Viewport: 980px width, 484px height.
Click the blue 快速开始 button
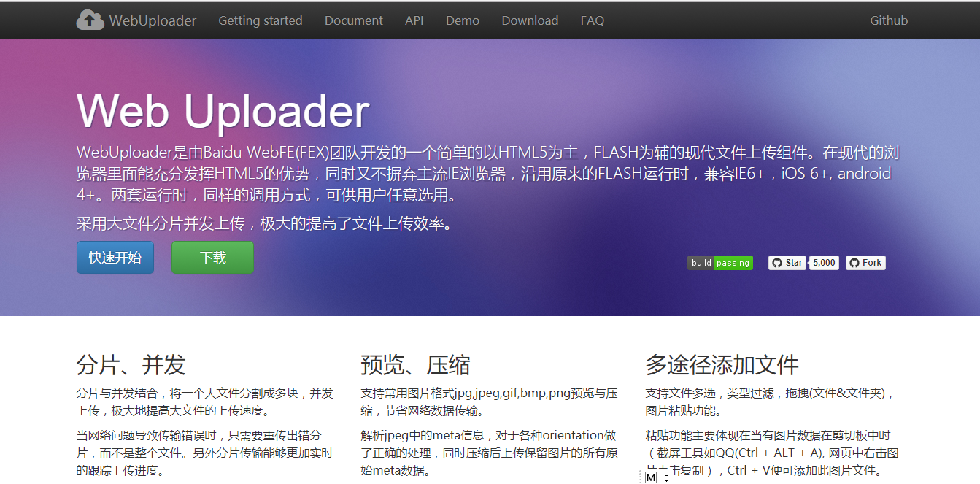[115, 257]
